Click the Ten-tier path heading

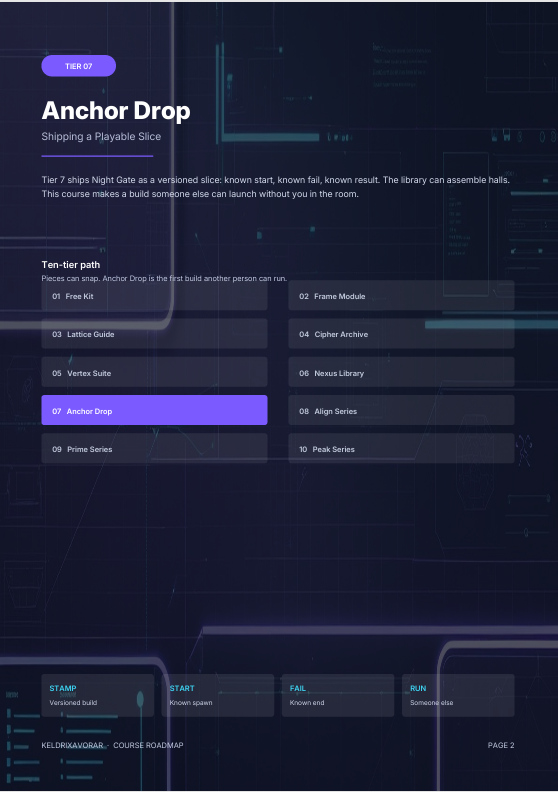click(x=71, y=265)
